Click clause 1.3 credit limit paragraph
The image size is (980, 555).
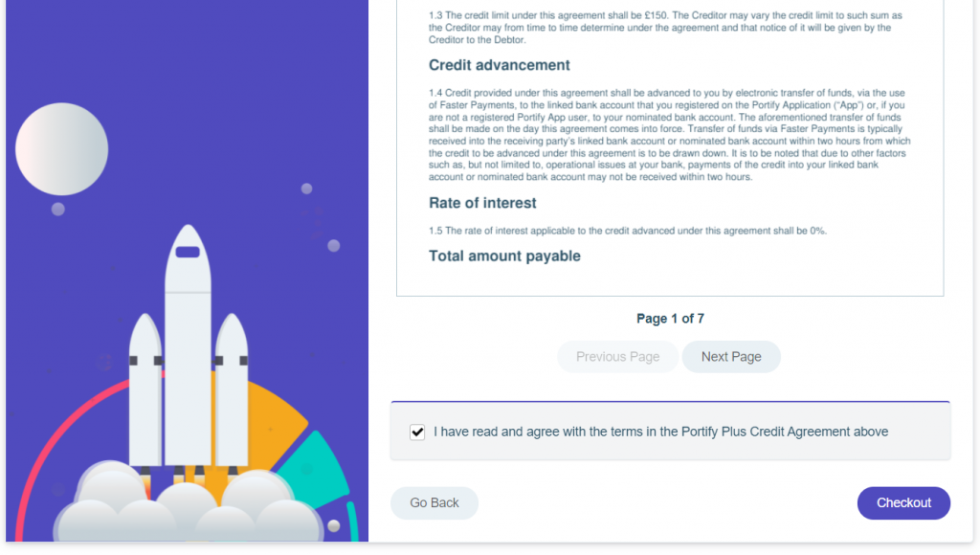point(666,28)
